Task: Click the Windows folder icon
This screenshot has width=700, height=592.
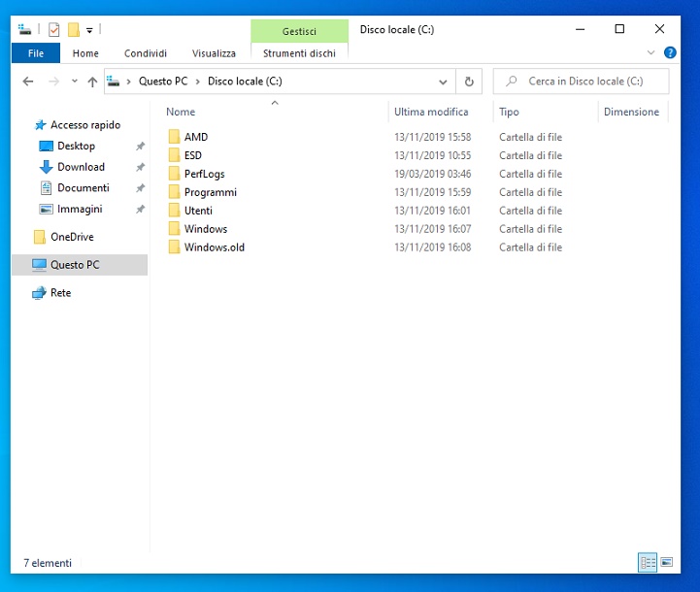Action: coord(174,228)
